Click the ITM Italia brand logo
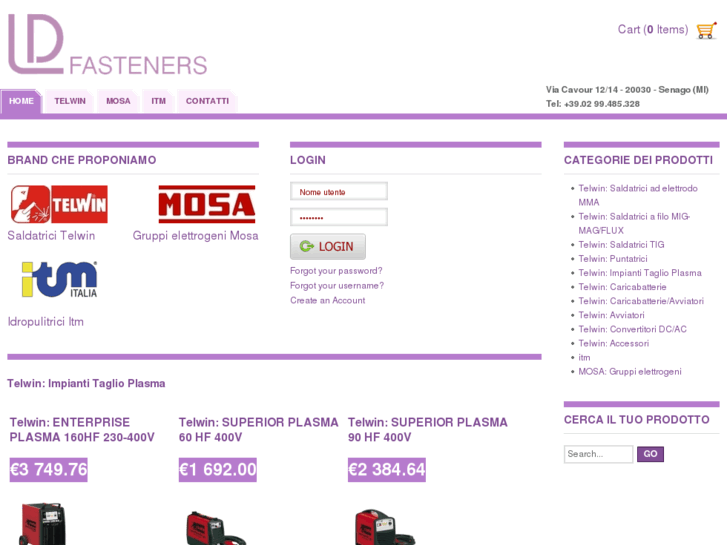Viewport: 727px width, 545px height. pyautogui.click(x=60, y=280)
